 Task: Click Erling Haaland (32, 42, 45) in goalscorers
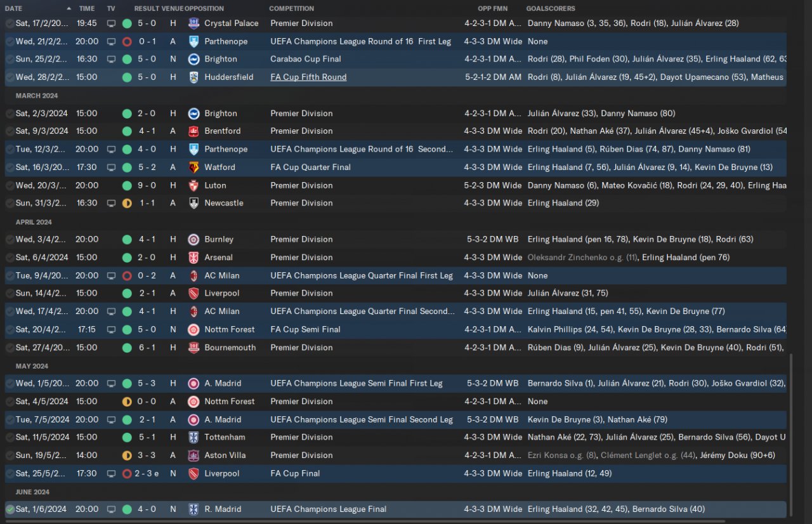577,509
